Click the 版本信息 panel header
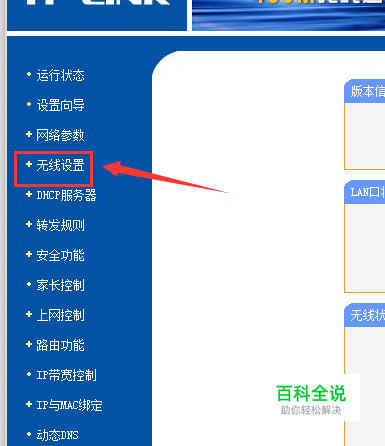The width and height of the screenshot is (385, 446). tap(365, 91)
